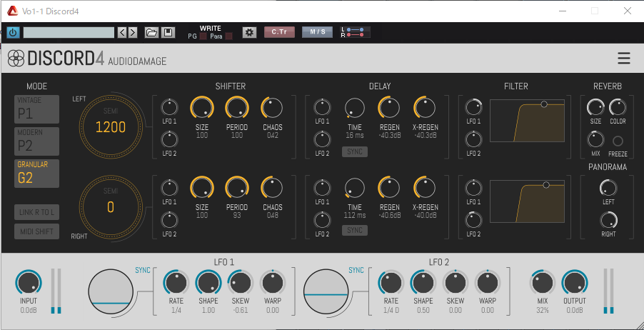Toggle MIDI SHIFT button

[36, 231]
